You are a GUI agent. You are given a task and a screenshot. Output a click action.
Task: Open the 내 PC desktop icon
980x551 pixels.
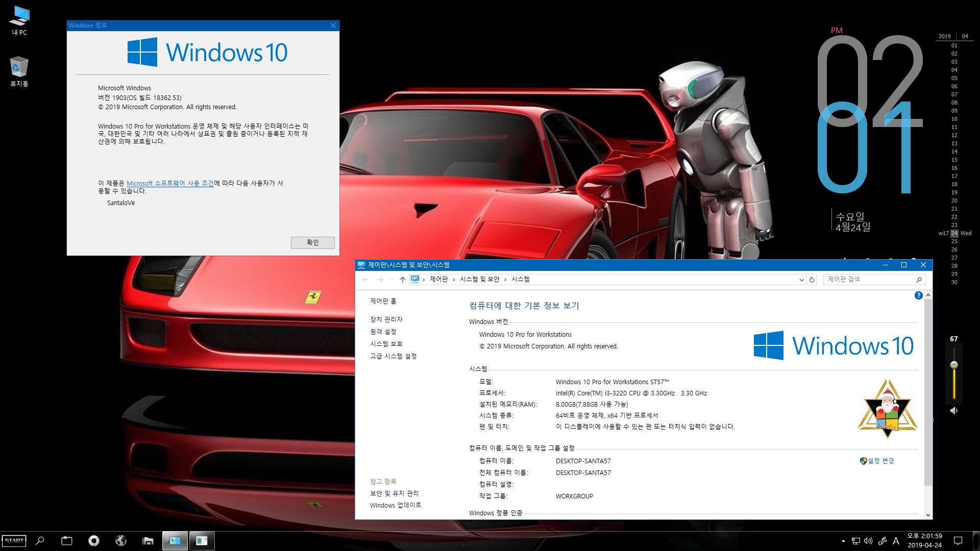[19, 20]
